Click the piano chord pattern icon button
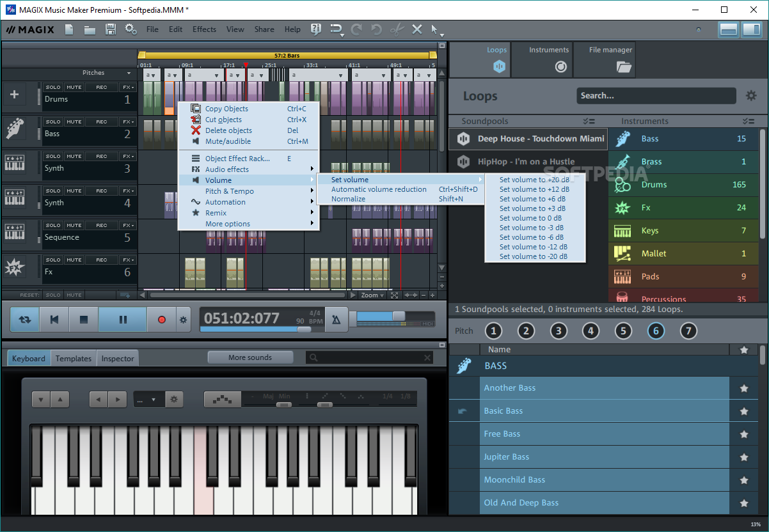This screenshot has width=769, height=532. click(223, 400)
